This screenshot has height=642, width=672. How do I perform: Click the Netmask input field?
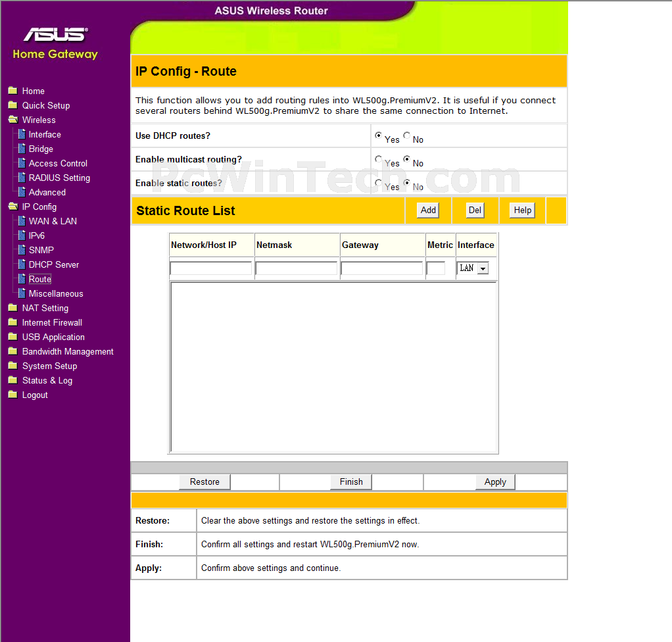[x=296, y=268]
